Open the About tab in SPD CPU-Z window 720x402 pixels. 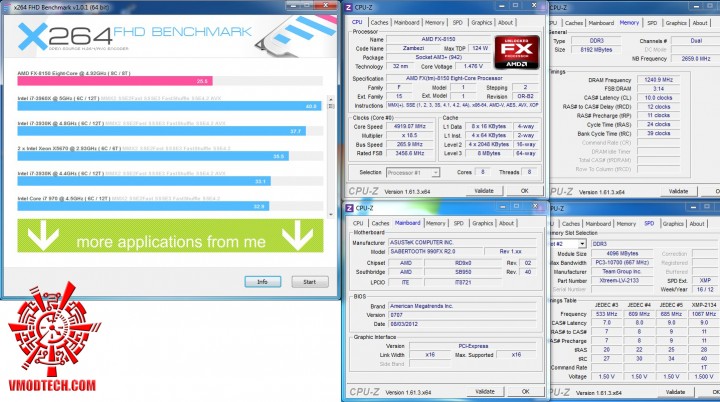tap(697, 224)
